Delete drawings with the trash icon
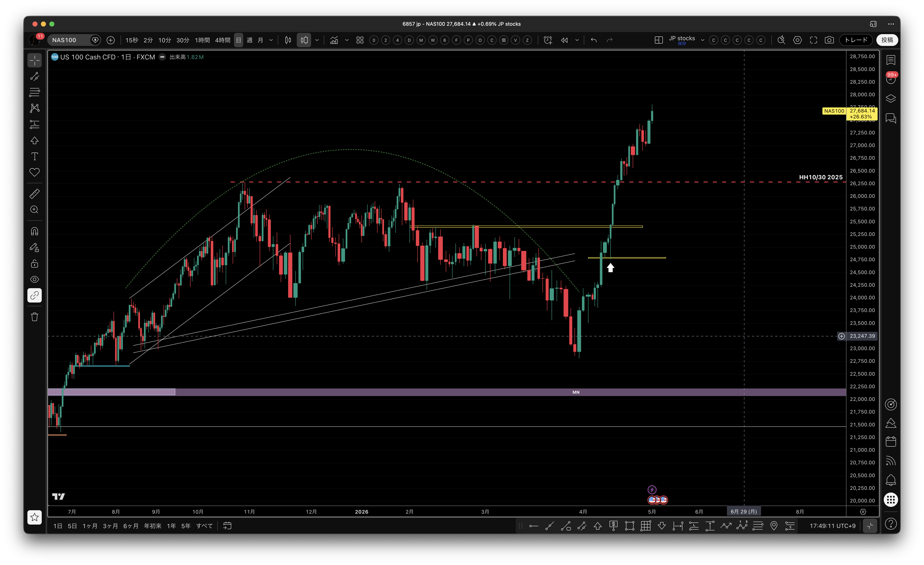This screenshot has height=565, width=924. 35,317
